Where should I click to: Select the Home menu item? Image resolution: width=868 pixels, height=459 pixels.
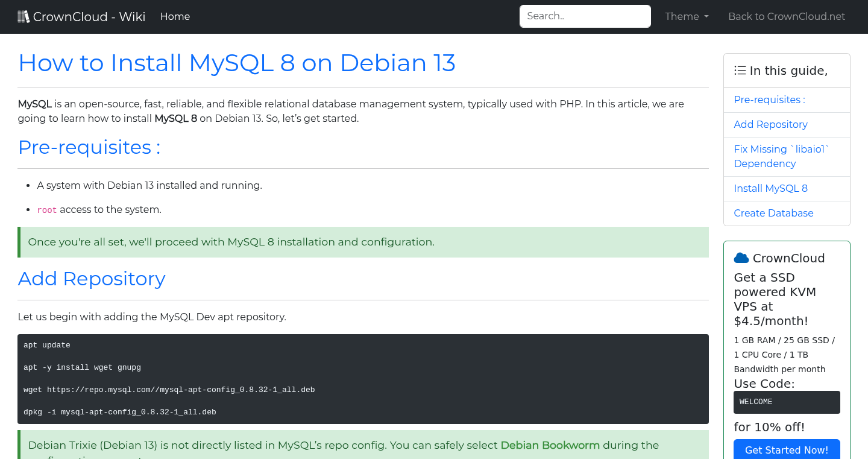click(175, 16)
